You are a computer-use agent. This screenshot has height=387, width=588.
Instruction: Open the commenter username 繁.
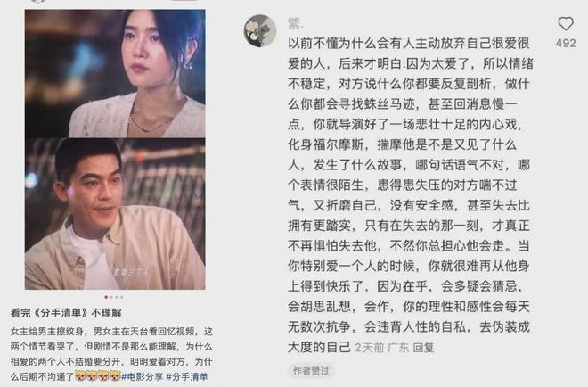click(295, 23)
